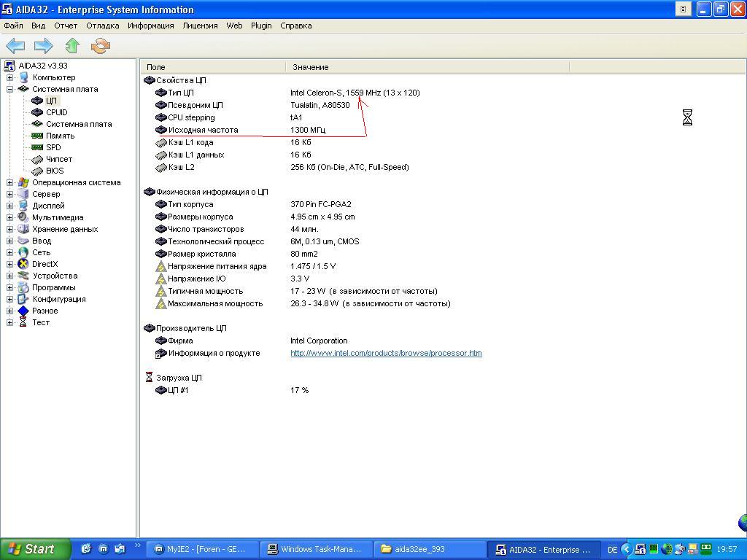747x560 pixels.
Task: Click the SPD memory module icon
Action: click(x=37, y=147)
